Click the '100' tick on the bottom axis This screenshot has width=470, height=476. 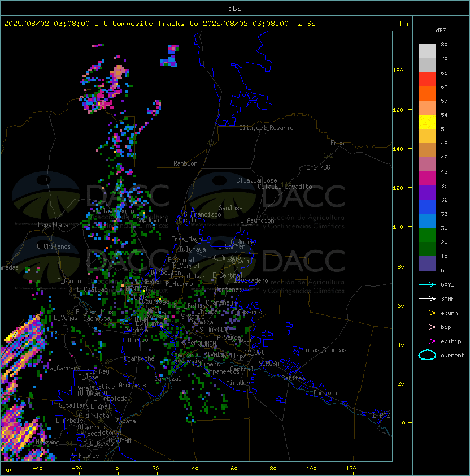click(311, 469)
